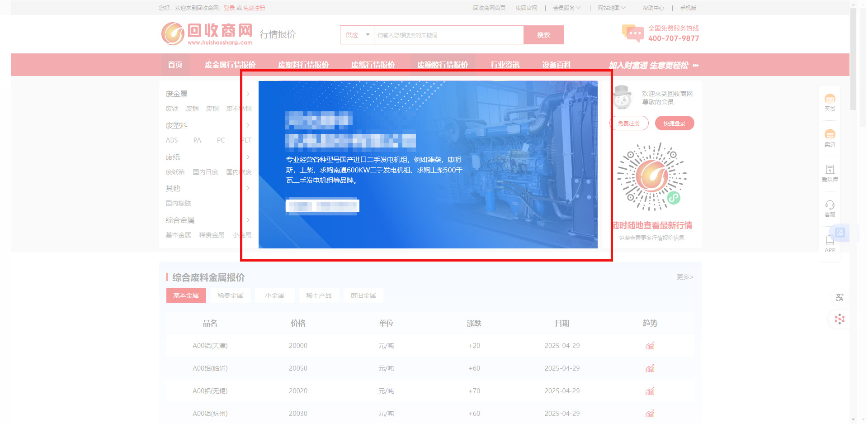The image size is (868, 424).
Task: Click the QR code mini-program image
Action: pos(651,177)
